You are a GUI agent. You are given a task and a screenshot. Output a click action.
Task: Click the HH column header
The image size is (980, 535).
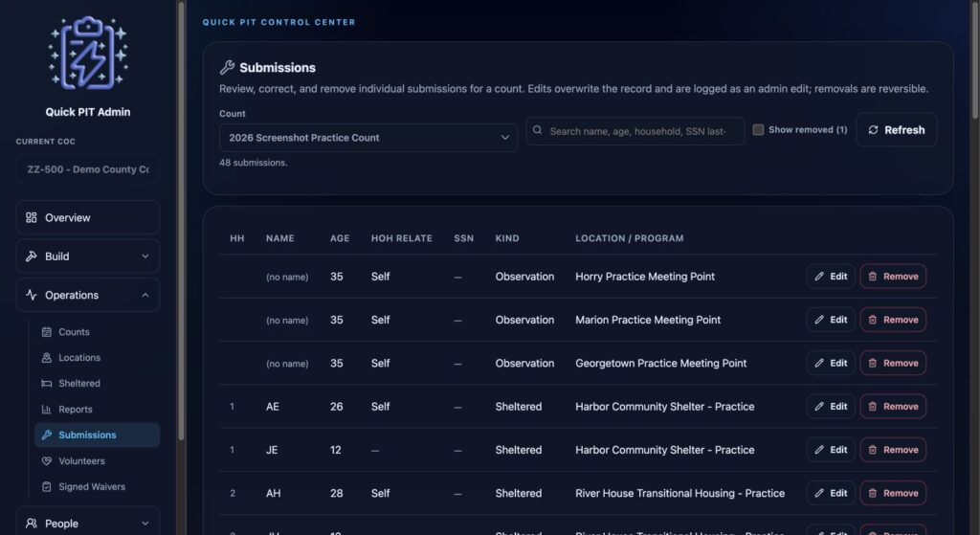(237, 238)
